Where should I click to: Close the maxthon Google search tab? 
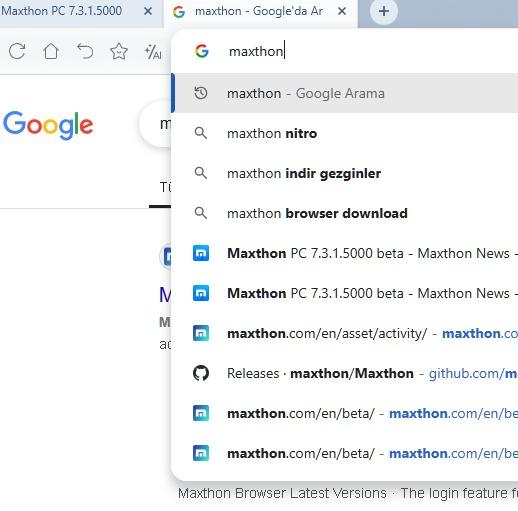[342, 11]
